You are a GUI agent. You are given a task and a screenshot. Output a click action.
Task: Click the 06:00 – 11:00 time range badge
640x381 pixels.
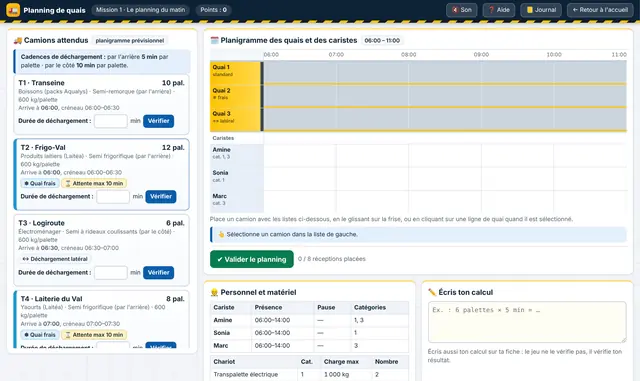[x=382, y=40]
